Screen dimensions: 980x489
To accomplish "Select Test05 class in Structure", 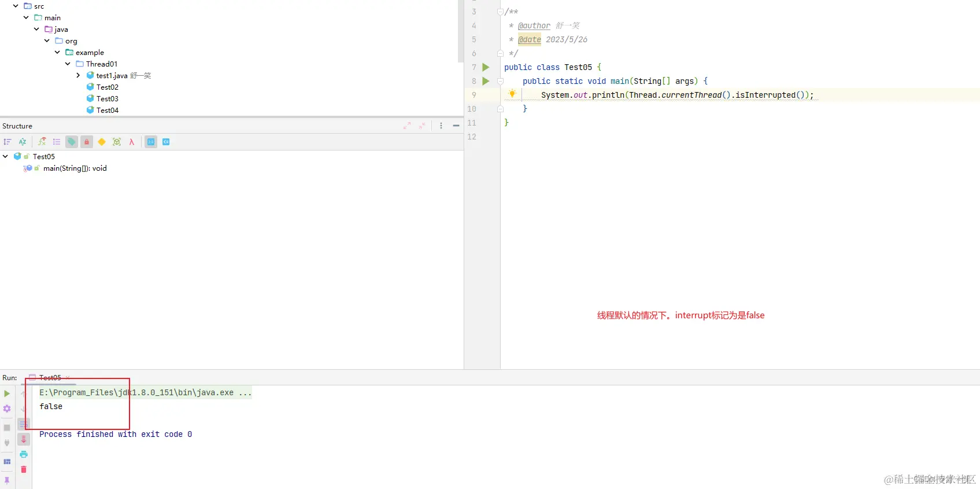I will 44,156.
